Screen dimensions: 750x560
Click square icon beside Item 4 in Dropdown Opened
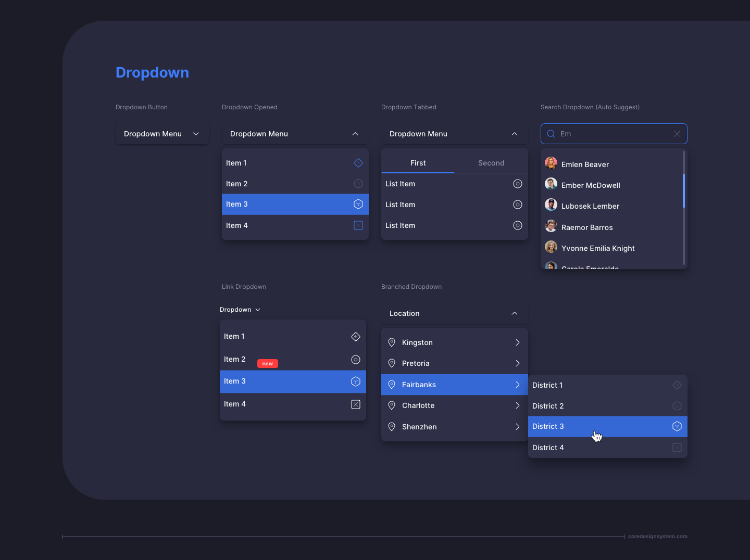pyautogui.click(x=358, y=225)
